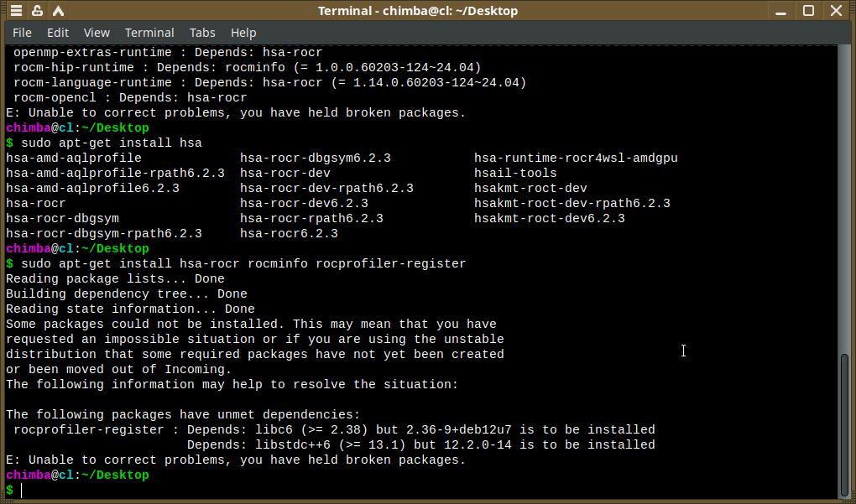This screenshot has width=856, height=504.
Task: Click the window title 'Terminal - chimba@cl: ~/Desktop'
Action: point(418,11)
